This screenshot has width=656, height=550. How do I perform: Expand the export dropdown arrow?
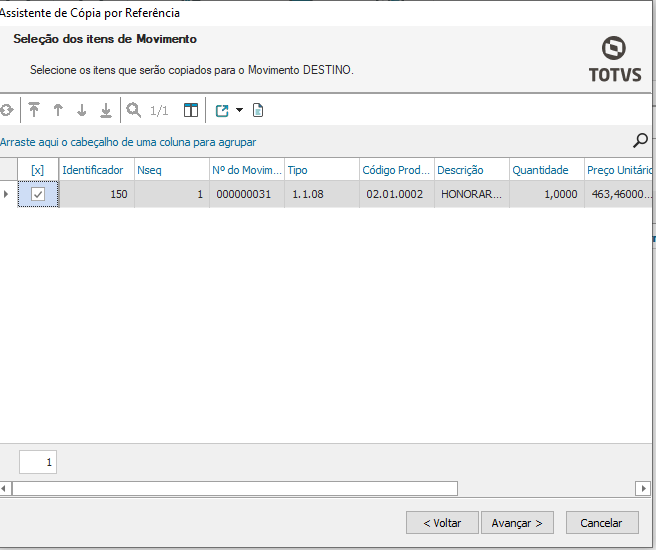(x=240, y=110)
